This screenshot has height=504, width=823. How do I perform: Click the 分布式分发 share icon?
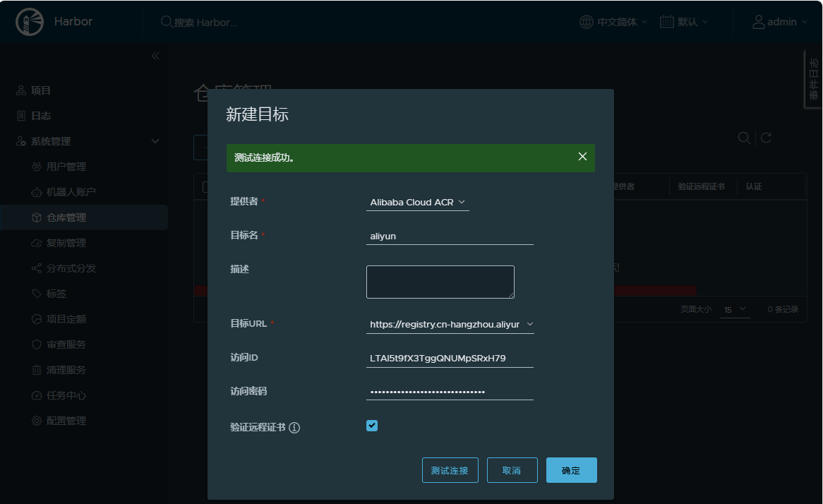click(37, 268)
